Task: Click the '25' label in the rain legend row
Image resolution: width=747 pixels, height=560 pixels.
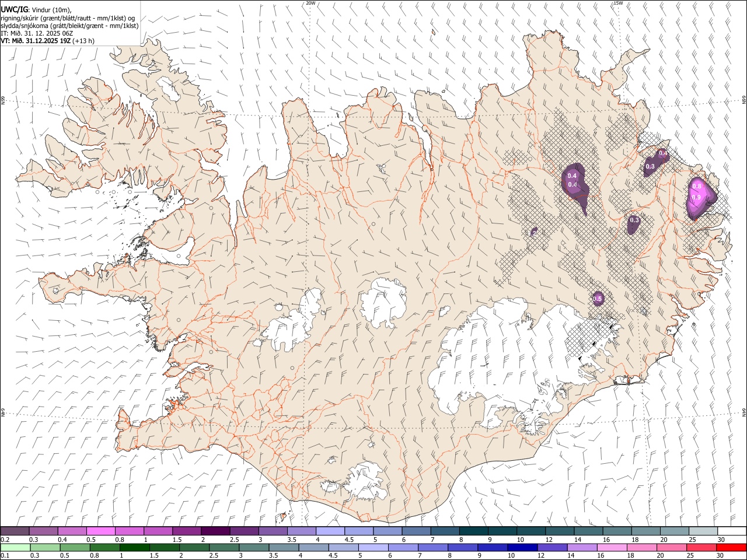Action: click(x=690, y=556)
